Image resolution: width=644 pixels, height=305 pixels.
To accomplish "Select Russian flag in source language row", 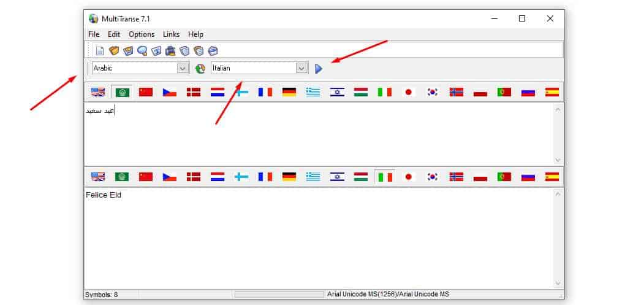I will click(528, 92).
